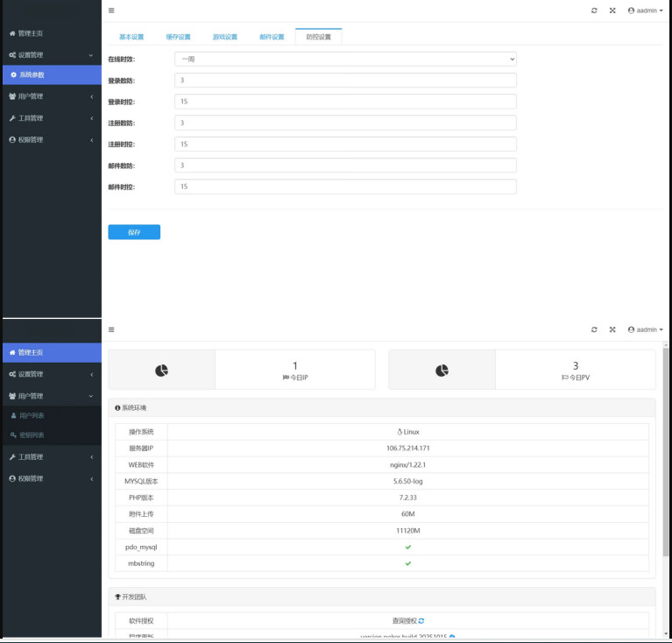Open the 游戏设置 tab
The width and height of the screenshot is (672, 643).
225,37
